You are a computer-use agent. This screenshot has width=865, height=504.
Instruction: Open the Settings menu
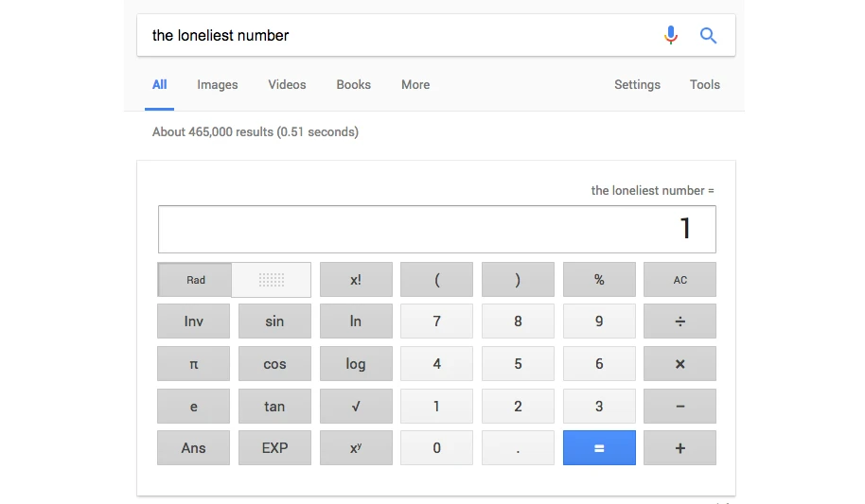(637, 84)
